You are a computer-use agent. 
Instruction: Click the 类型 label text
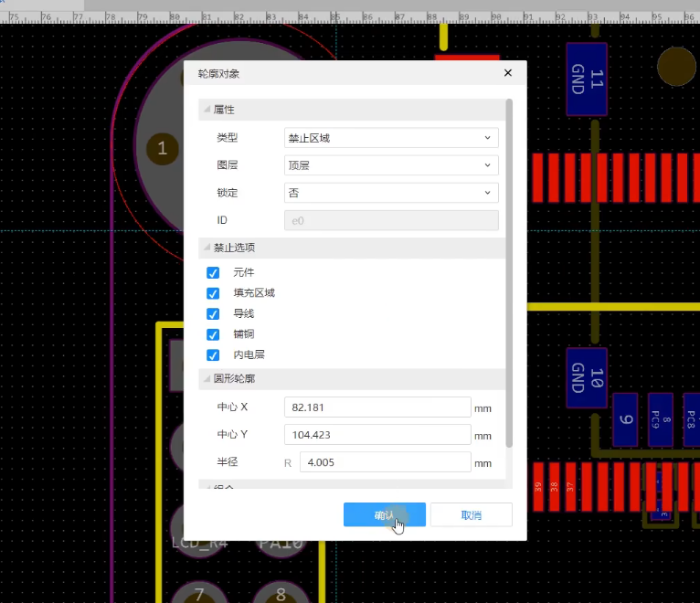coord(228,138)
